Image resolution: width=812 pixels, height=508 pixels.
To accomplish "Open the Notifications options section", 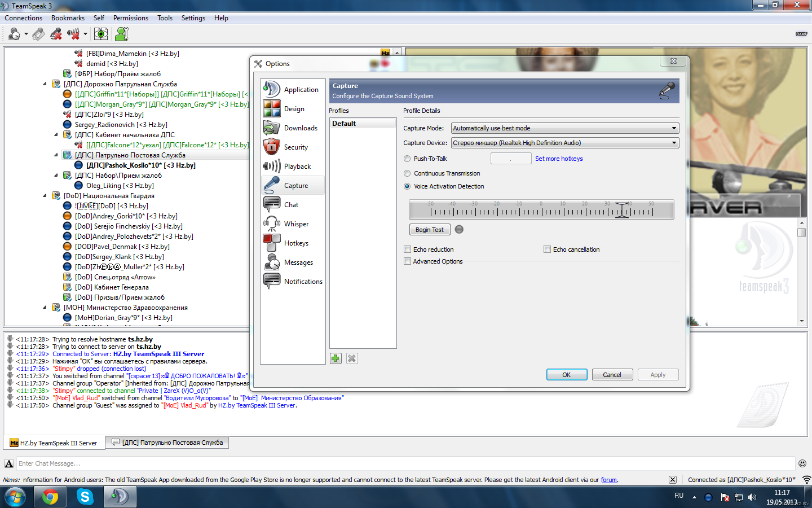I will pos(293,281).
